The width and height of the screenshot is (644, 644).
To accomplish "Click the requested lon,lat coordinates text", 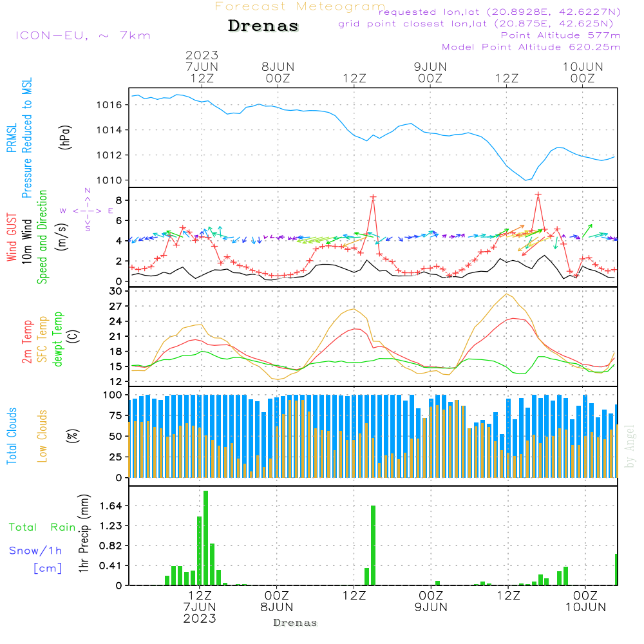I will (500, 12).
